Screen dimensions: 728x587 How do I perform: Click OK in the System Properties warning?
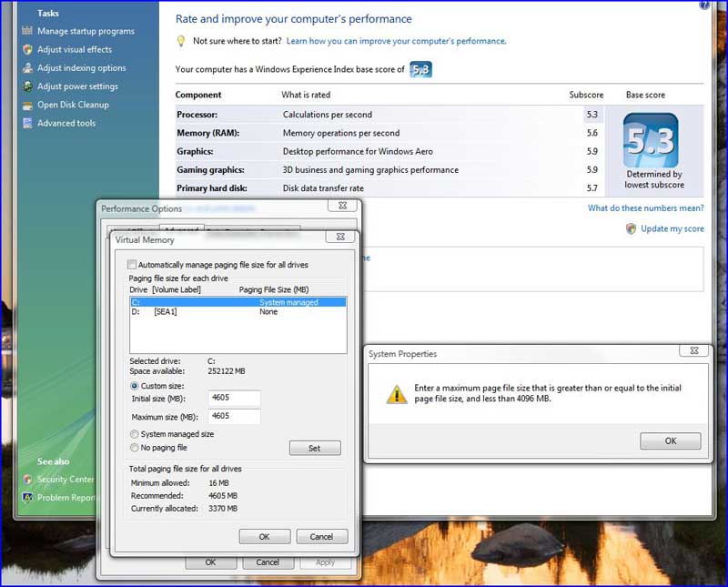[x=671, y=441]
